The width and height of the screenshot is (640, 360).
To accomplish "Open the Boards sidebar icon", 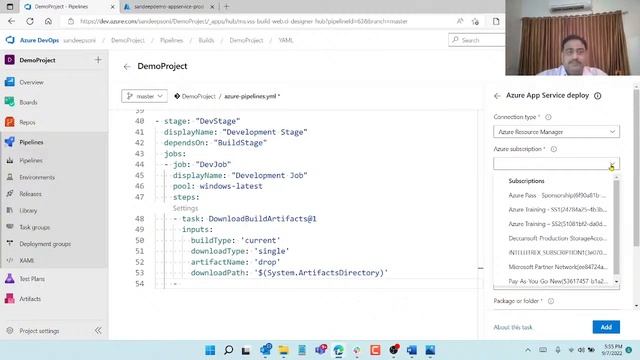I will tap(10, 102).
